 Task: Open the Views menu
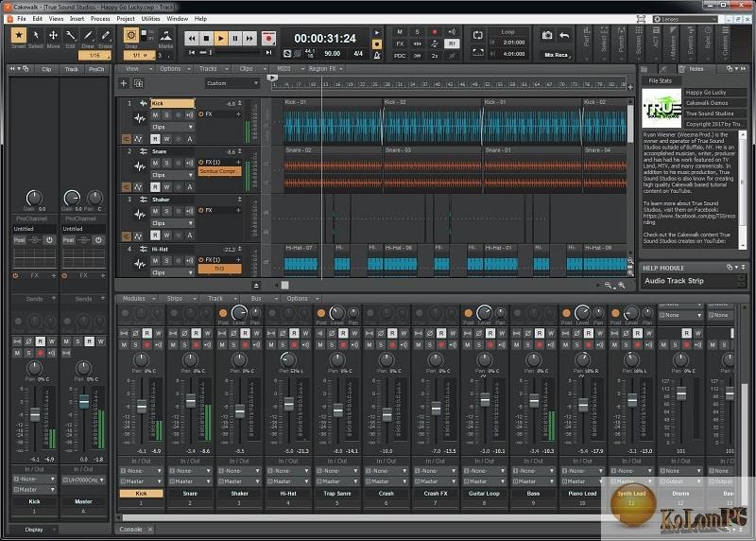point(56,19)
